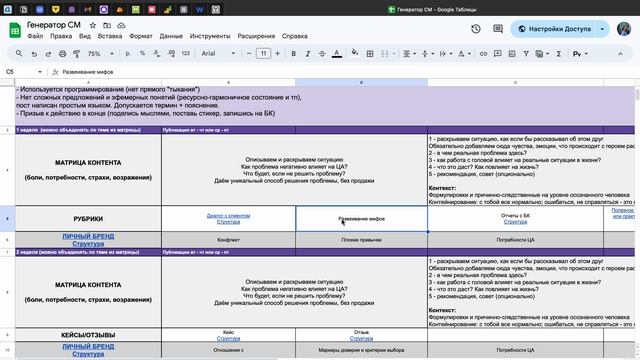Viewport: 640px width, 360px height.
Task: Open the Правка menu
Action: point(61,36)
